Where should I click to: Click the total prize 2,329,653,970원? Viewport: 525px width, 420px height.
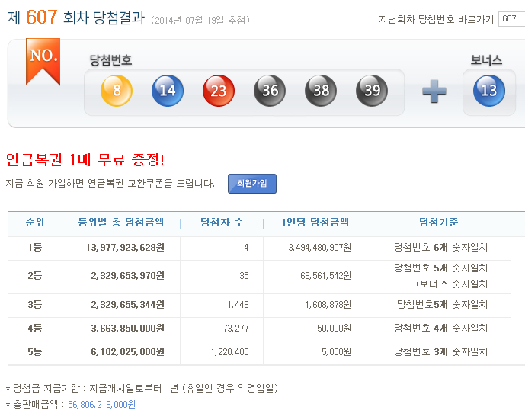tap(127, 276)
